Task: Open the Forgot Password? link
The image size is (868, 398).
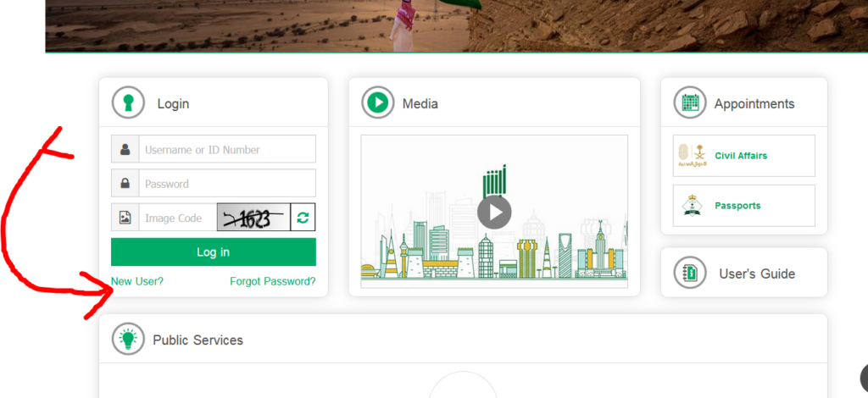Action: coord(273,281)
